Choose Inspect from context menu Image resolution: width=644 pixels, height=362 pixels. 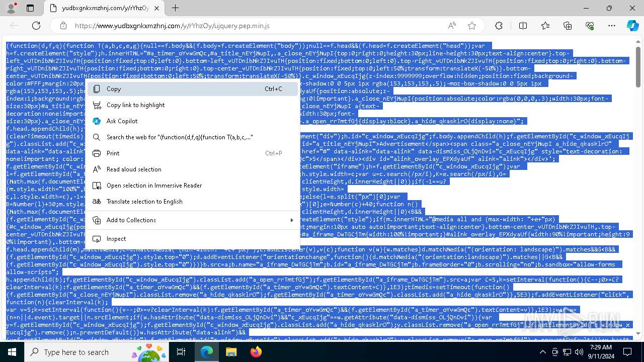click(193, 239)
